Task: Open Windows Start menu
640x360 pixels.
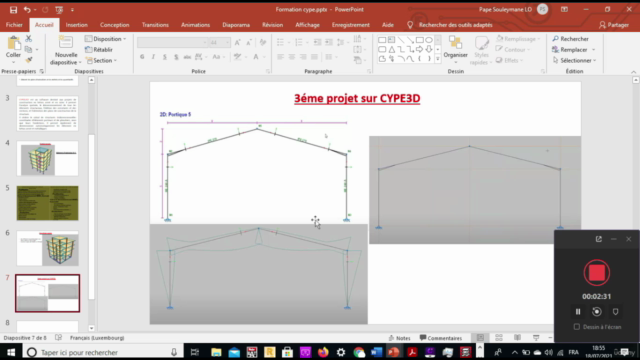Action: coord(11,352)
